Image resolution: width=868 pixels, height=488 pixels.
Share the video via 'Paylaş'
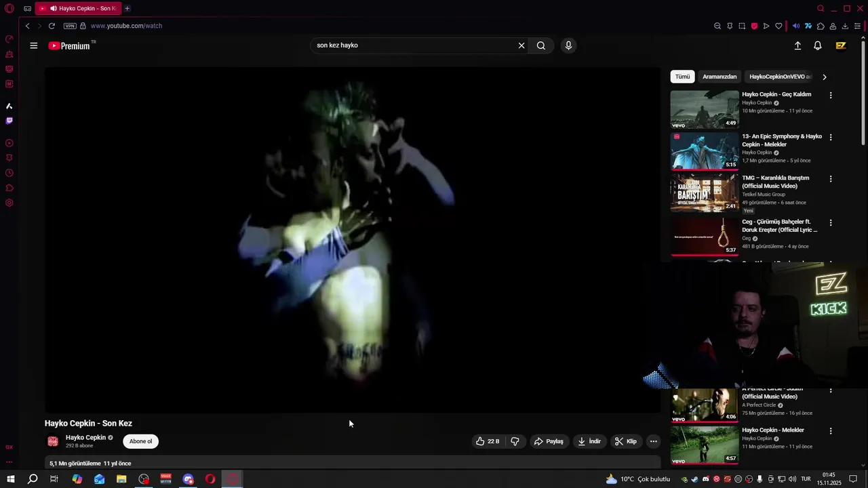549,441
